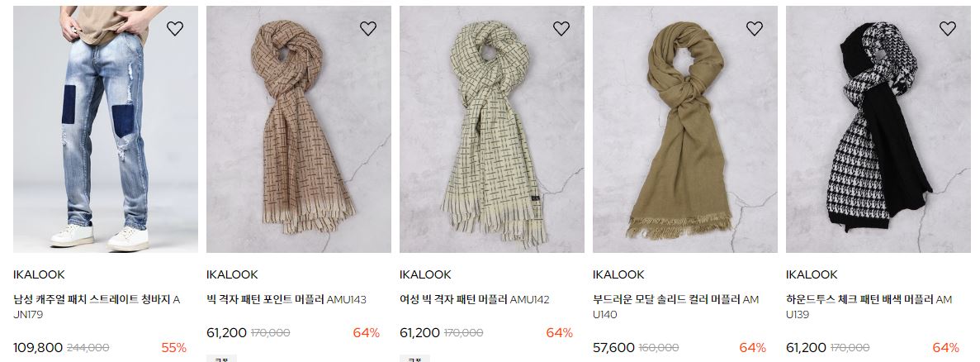This screenshot has width=980, height=362.
Task: Open cream grid pattern muffler photo
Action: coord(492,130)
